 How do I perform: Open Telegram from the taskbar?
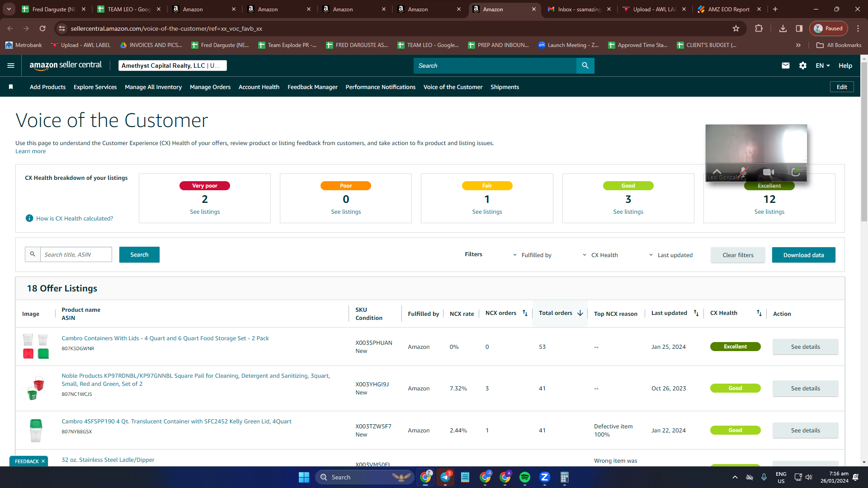(x=445, y=477)
